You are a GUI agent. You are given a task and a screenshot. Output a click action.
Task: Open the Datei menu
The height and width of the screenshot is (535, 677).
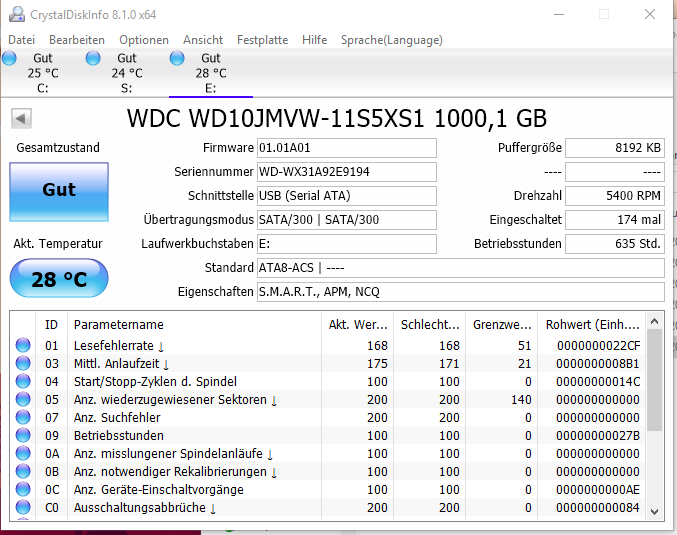[22, 40]
